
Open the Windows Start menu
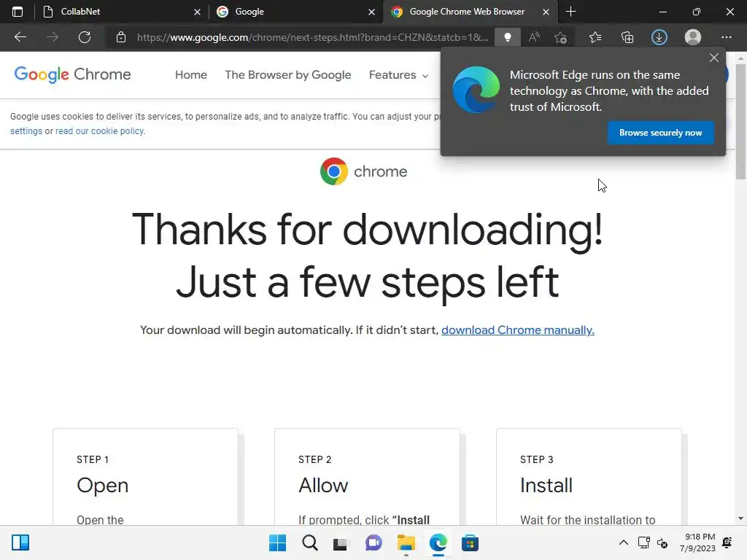(x=277, y=542)
